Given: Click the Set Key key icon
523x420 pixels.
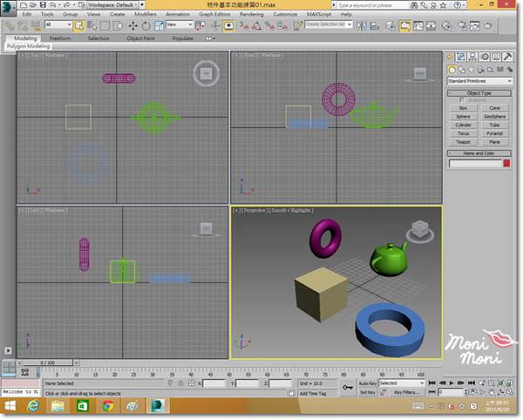Looking at the screenshot, I should [x=348, y=386].
